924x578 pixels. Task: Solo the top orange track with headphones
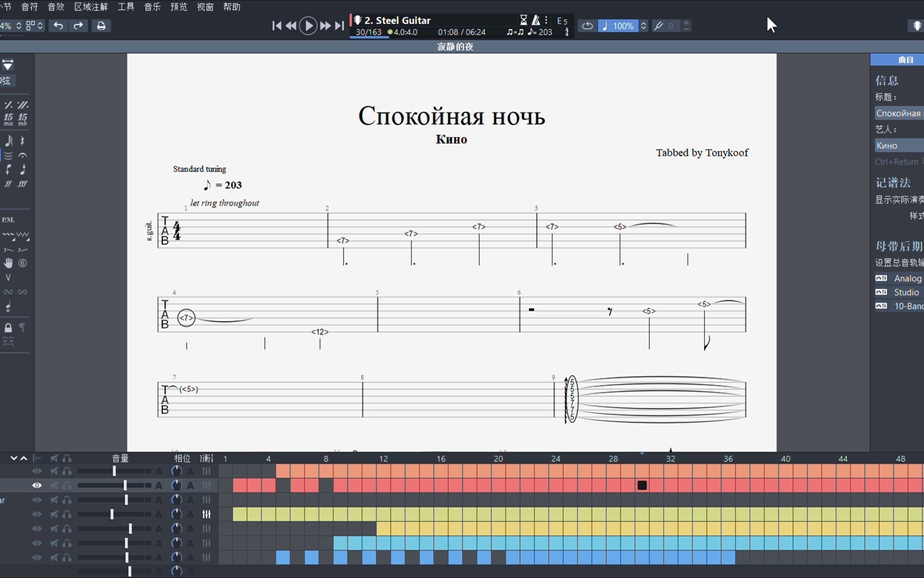coord(67,471)
